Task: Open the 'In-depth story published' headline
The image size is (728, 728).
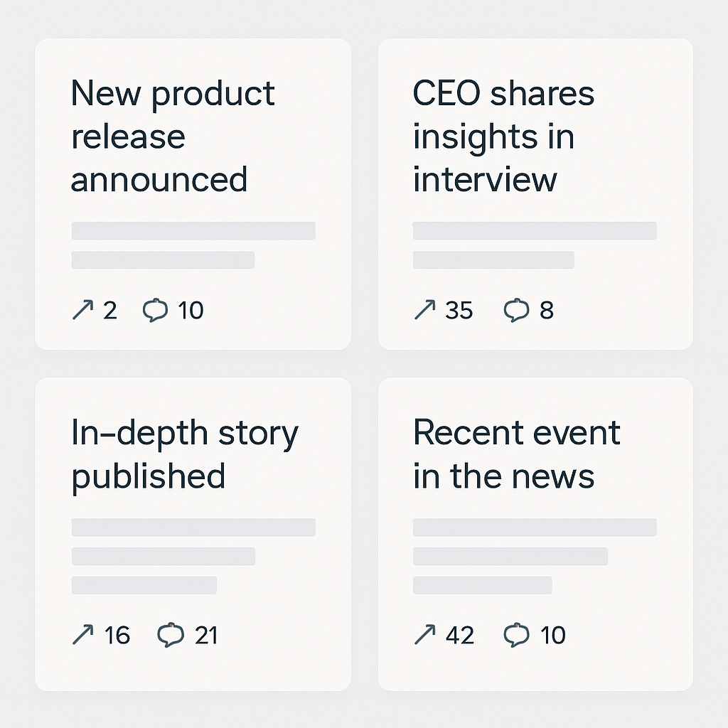Action: tap(185, 454)
